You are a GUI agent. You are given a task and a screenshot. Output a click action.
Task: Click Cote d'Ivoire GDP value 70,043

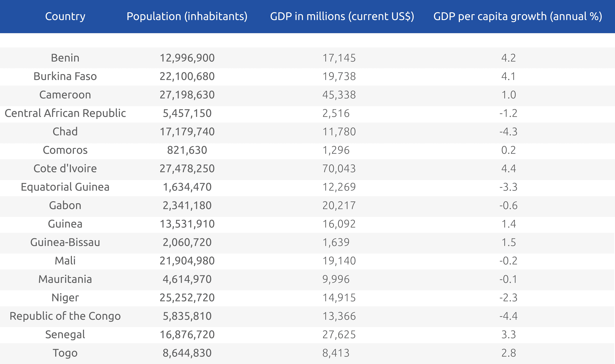tap(339, 169)
